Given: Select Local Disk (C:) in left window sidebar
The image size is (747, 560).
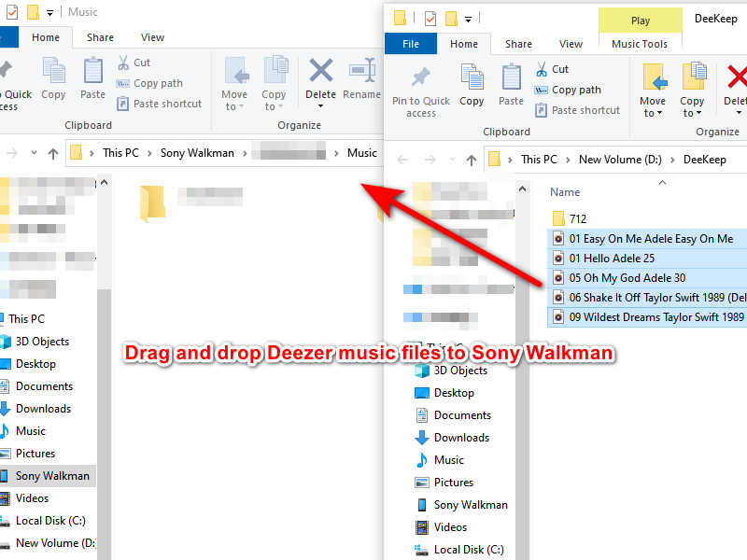Looking at the screenshot, I should (x=50, y=521).
